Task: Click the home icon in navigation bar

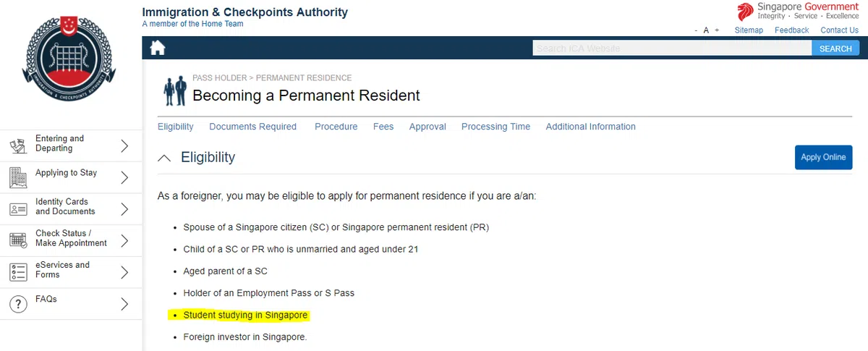Action: click(157, 48)
